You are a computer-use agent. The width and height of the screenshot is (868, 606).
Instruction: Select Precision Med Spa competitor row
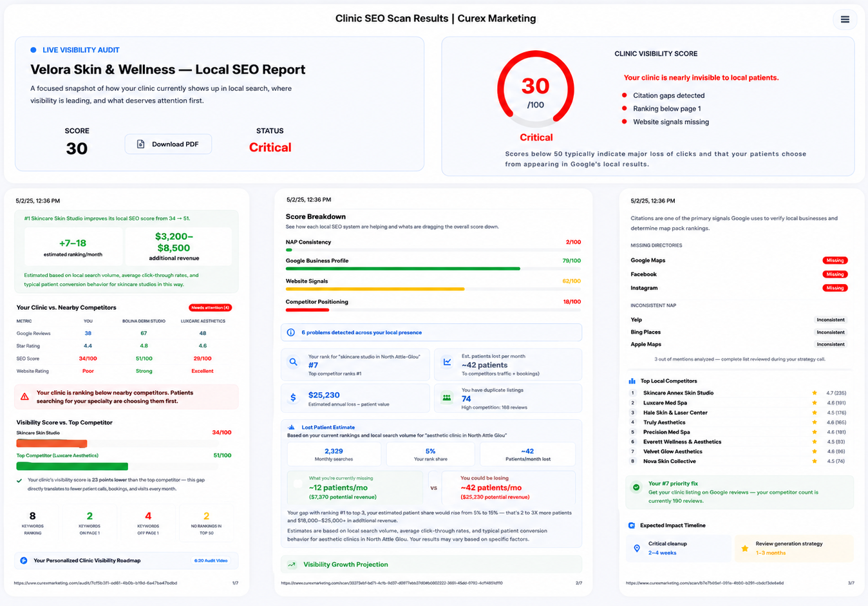740,432
